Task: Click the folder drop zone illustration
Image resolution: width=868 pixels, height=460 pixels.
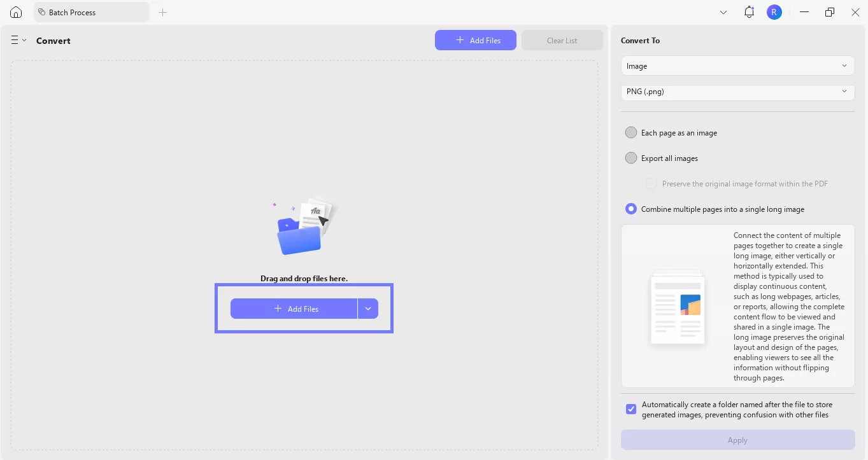Action: click(306, 226)
